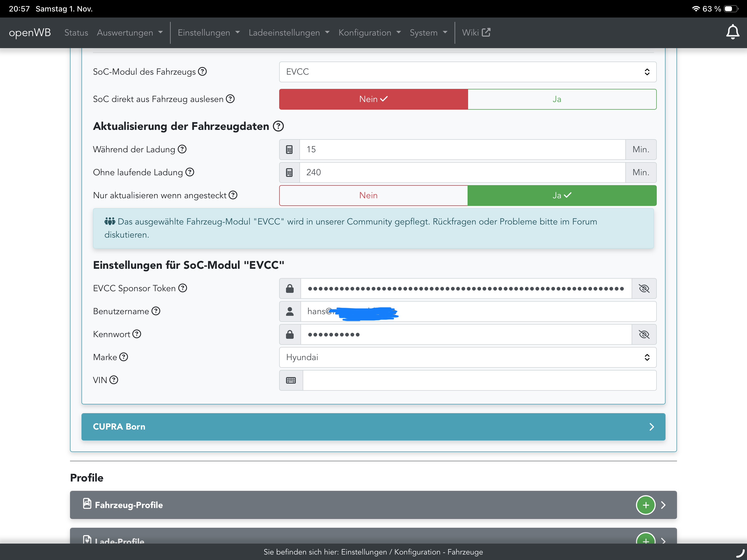This screenshot has height=560, width=747.
Task: Open the Wiki external link
Action: pyautogui.click(x=476, y=33)
